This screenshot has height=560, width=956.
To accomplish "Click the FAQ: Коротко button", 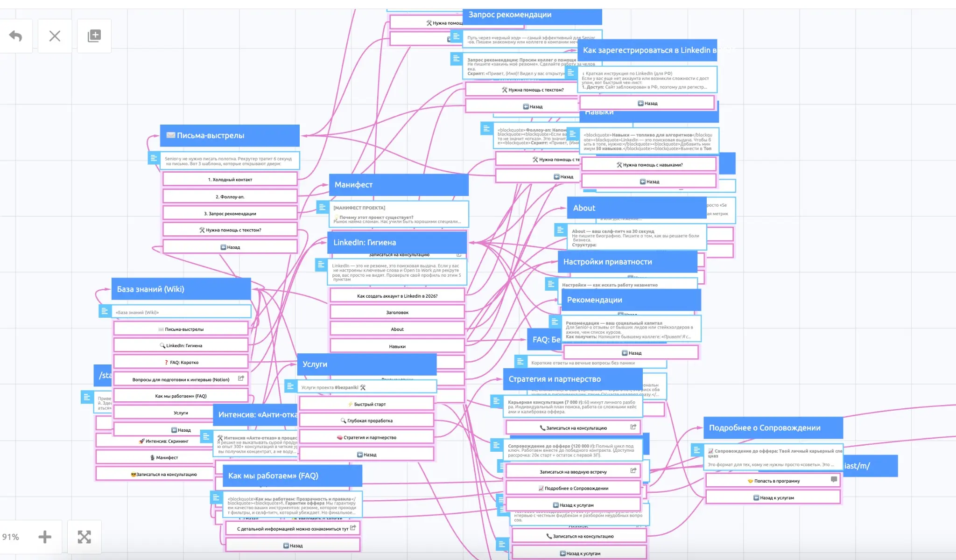I will (181, 362).
